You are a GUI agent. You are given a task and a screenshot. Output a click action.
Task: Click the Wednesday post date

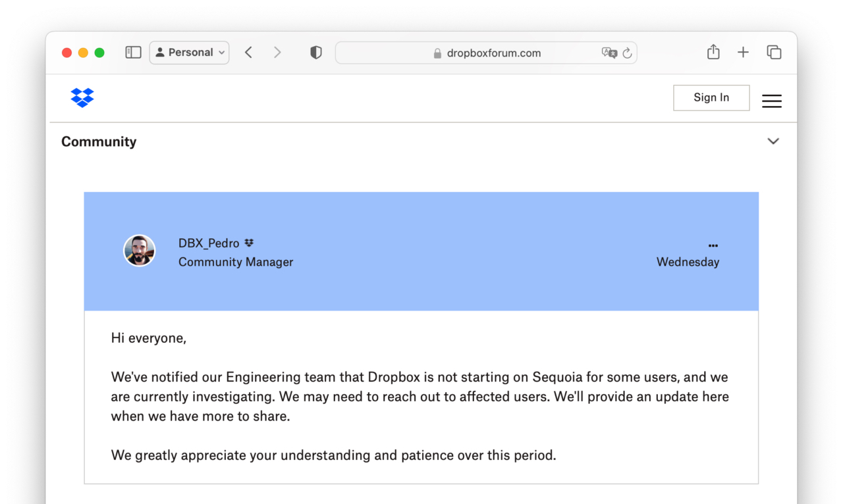[x=688, y=262]
